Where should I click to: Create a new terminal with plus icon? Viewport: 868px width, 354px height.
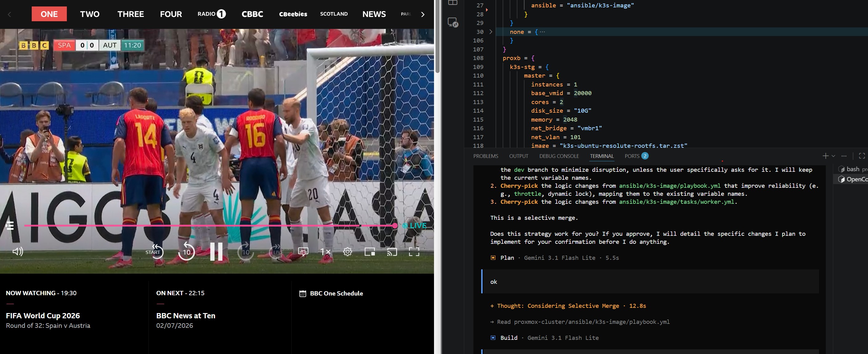pyautogui.click(x=825, y=156)
